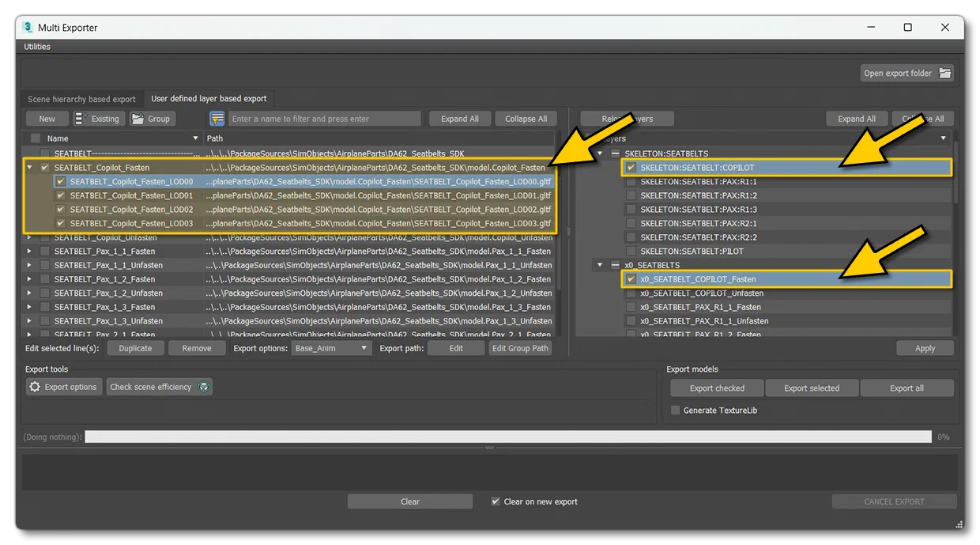The width and height of the screenshot is (980, 545).
Task: Enable Generate TextureLib checkbox
Action: (x=675, y=411)
